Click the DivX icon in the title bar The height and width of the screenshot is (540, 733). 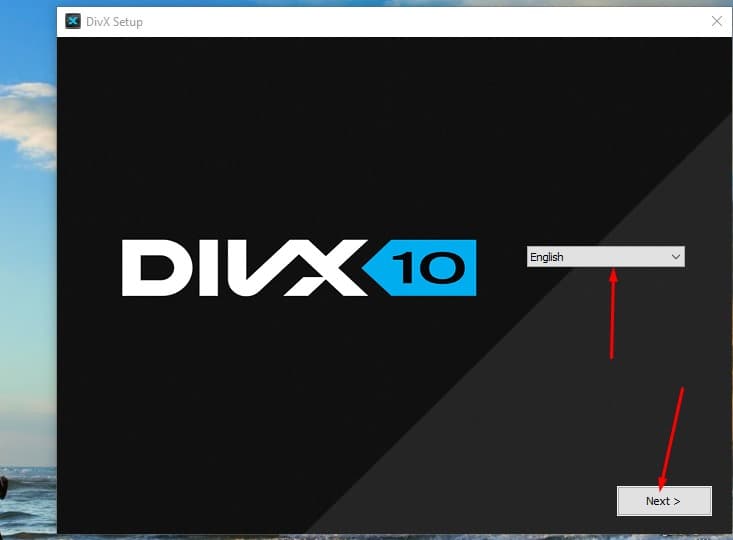pos(73,21)
